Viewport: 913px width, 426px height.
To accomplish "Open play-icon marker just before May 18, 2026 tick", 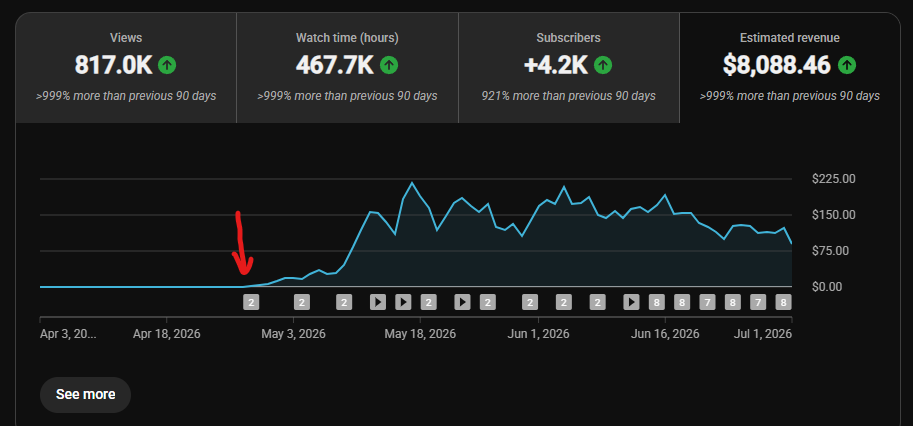I will click(403, 302).
